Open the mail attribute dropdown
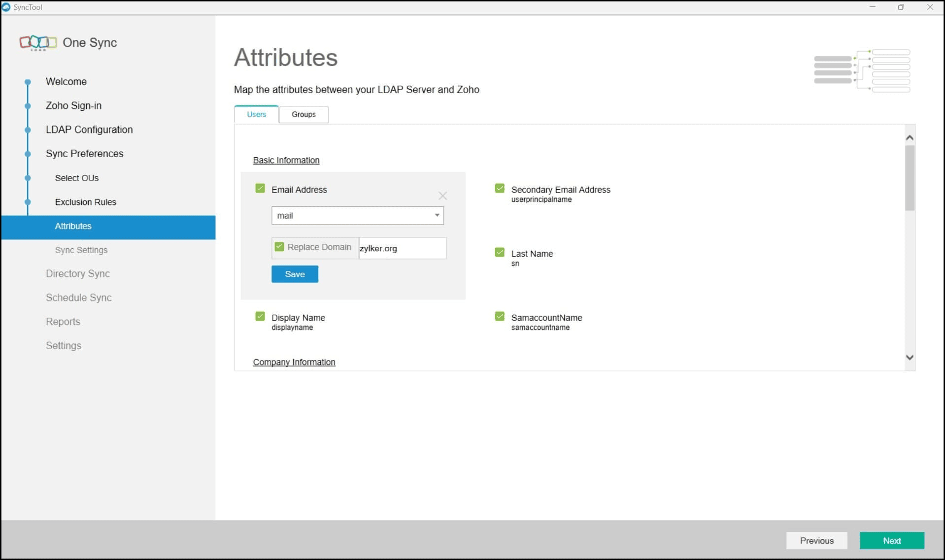The image size is (945, 560). click(x=358, y=216)
